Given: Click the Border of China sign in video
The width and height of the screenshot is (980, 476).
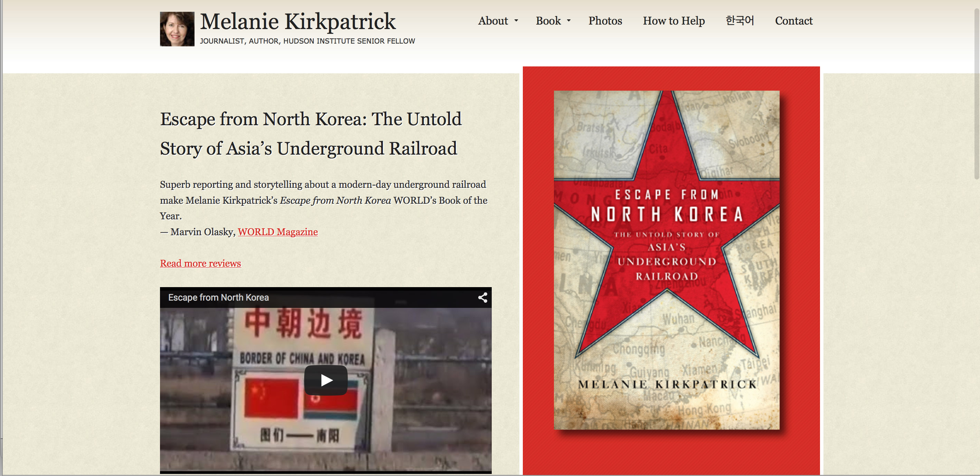Looking at the screenshot, I should click(302, 358).
